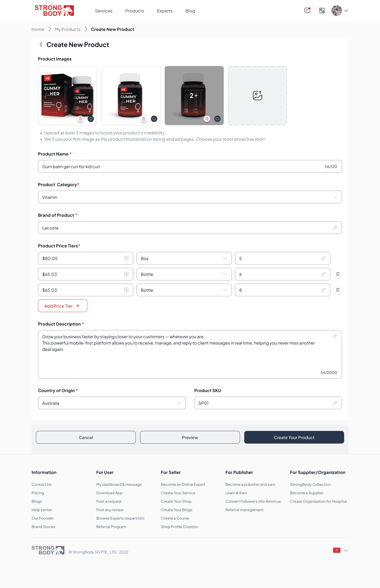Delete the second product image

tap(144, 119)
